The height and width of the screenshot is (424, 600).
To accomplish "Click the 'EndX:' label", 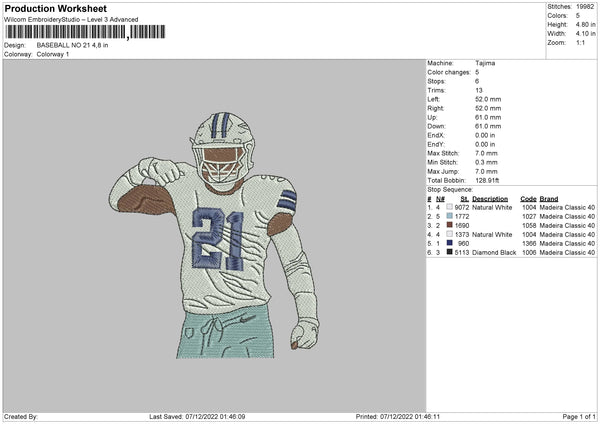I will point(435,135).
